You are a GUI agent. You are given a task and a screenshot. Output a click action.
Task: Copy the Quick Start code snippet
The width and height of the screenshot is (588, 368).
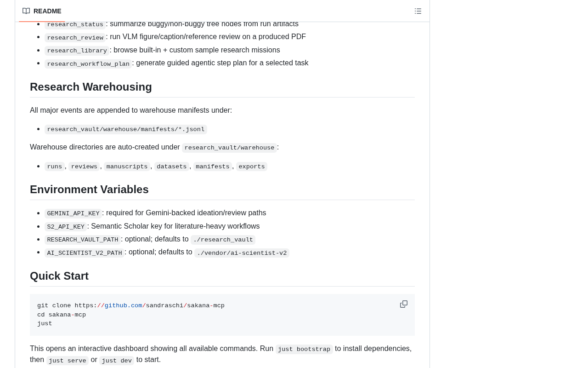point(404,304)
